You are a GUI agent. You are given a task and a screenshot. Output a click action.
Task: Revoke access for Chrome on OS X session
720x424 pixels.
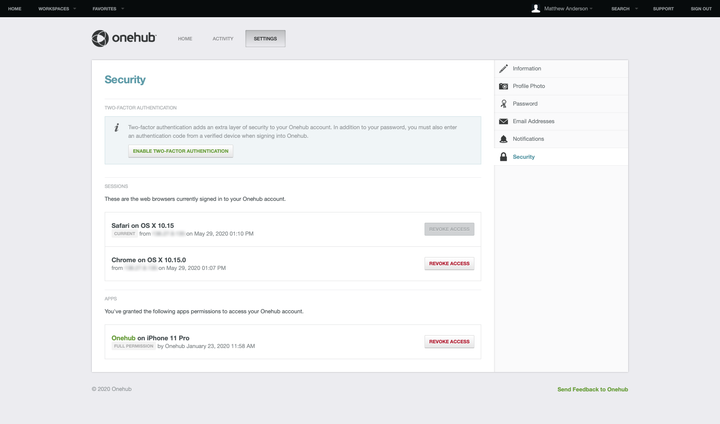click(x=449, y=264)
